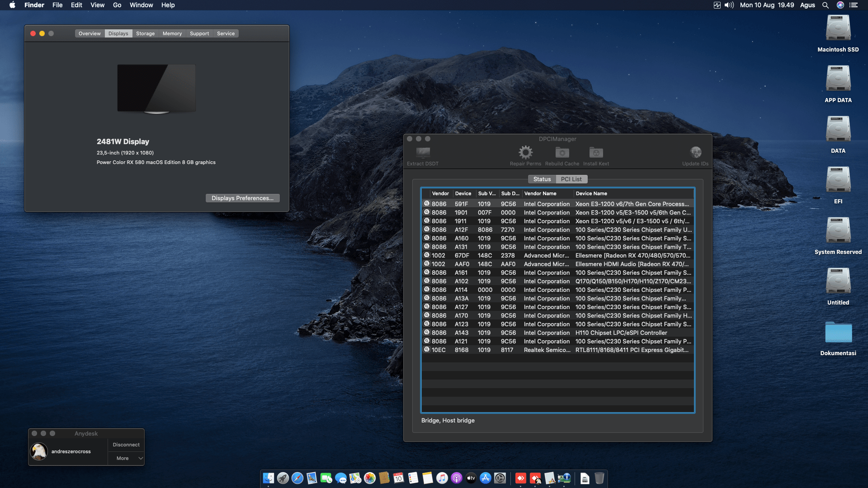The image size is (868, 488).
Task: Open System Preferences from the Dock
Action: click(500, 478)
